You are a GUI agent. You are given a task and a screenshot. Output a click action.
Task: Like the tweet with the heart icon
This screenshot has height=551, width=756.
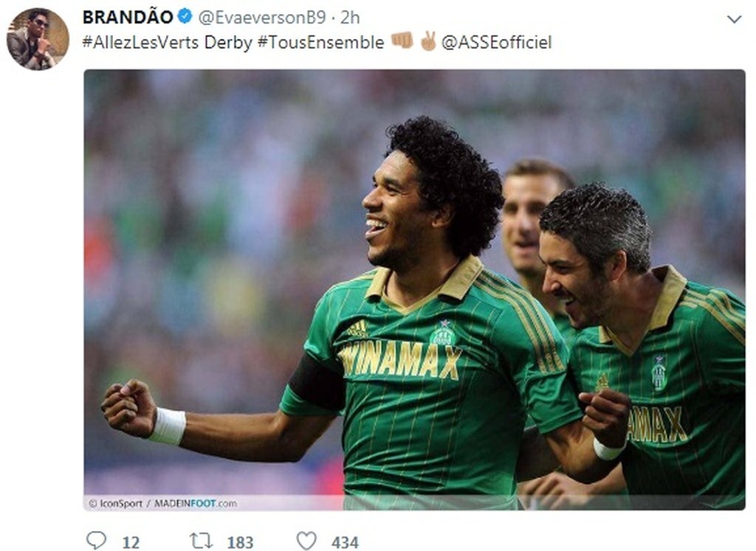tap(306, 541)
